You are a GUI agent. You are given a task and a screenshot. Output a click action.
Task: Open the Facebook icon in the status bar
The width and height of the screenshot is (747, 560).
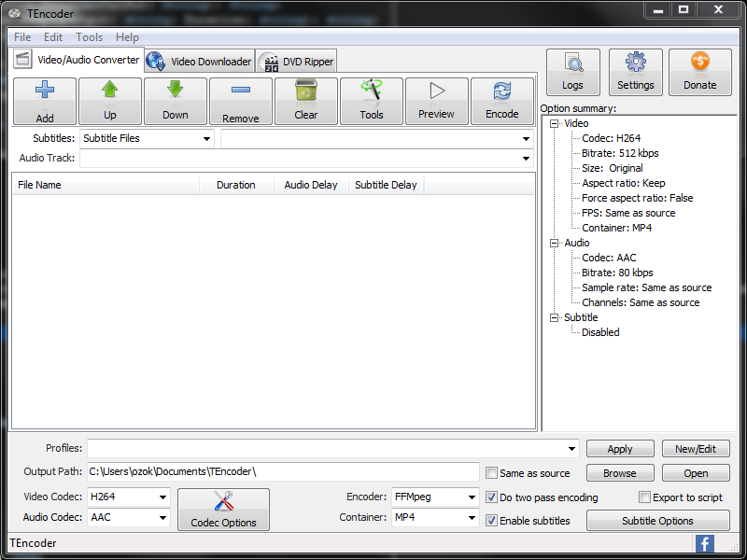click(x=704, y=543)
